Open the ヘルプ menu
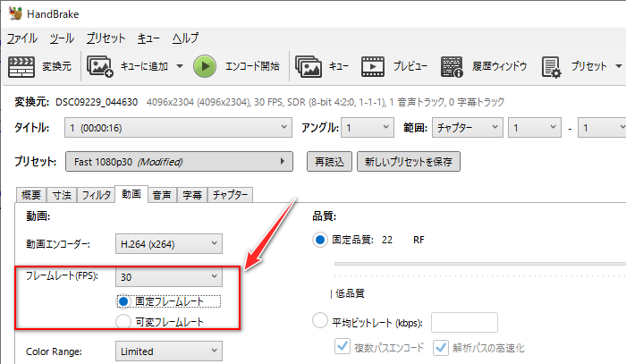The image size is (626, 364). point(185,38)
